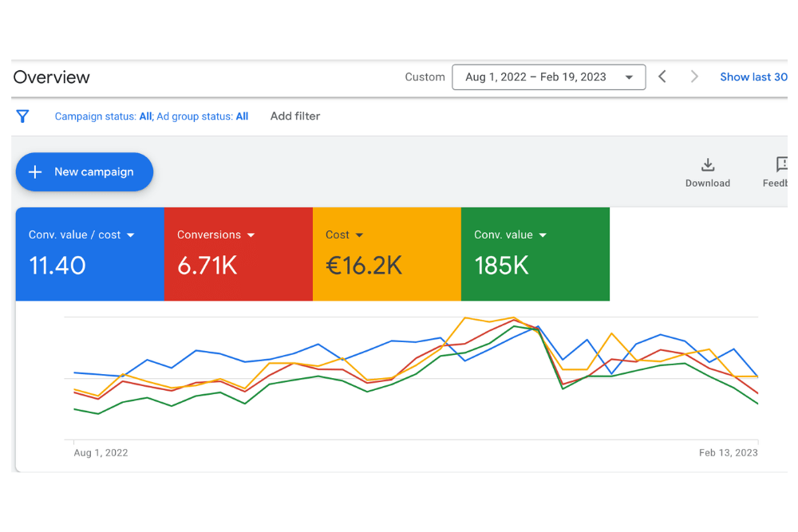Expand the Cost metric dropdown arrow
The image size is (798, 532).
pos(359,235)
